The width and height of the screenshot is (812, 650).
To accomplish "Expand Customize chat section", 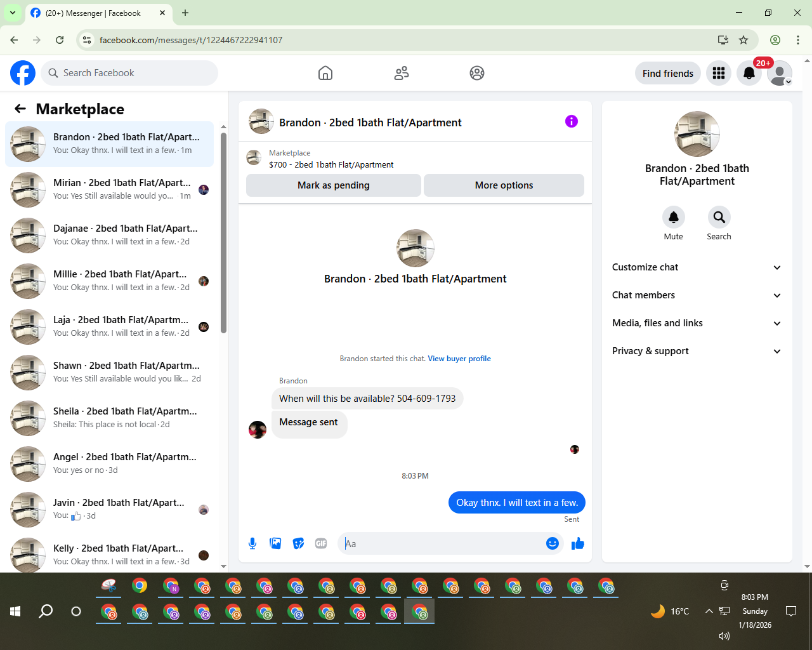I will [697, 267].
